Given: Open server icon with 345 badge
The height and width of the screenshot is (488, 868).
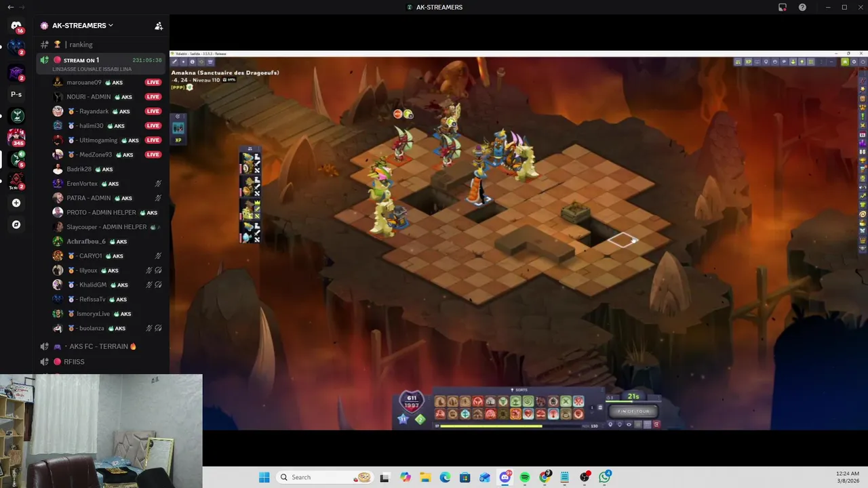Looking at the screenshot, I should pyautogui.click(x=16, y=137).
